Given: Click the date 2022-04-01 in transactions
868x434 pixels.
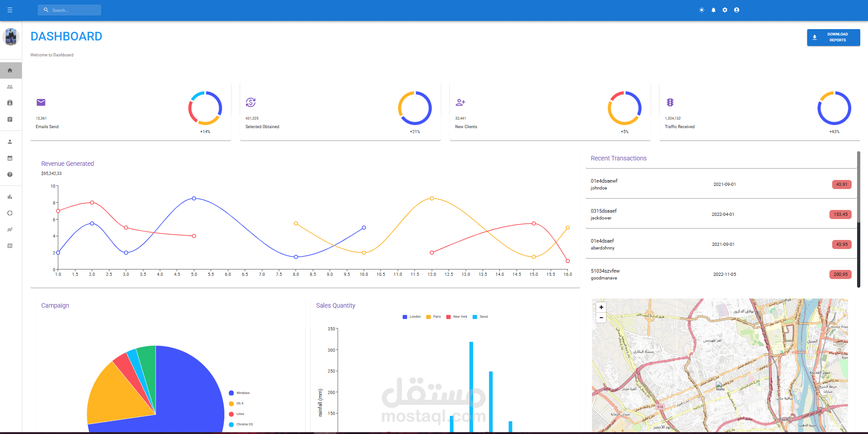Looking at the screenshot, I should click(x=723, y=215).
